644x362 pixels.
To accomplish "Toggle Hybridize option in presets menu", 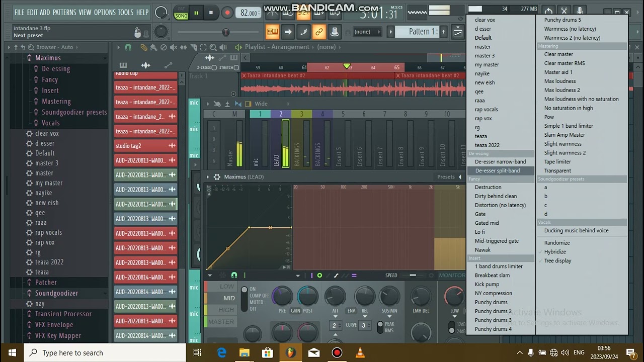I will tap(555, 252).
